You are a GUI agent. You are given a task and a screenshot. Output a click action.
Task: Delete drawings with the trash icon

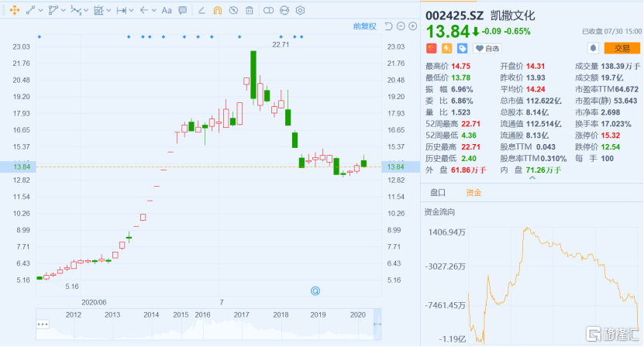[x=250, y=10]
